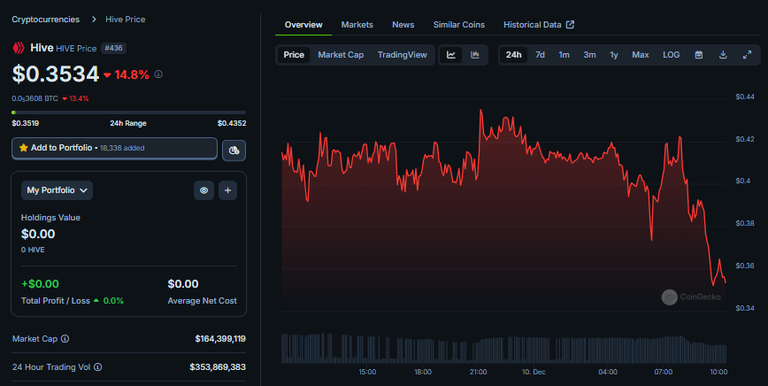Click the portfolio pie chart icon
The width and height of the screenshot is (768, 386).
point(234,150)
